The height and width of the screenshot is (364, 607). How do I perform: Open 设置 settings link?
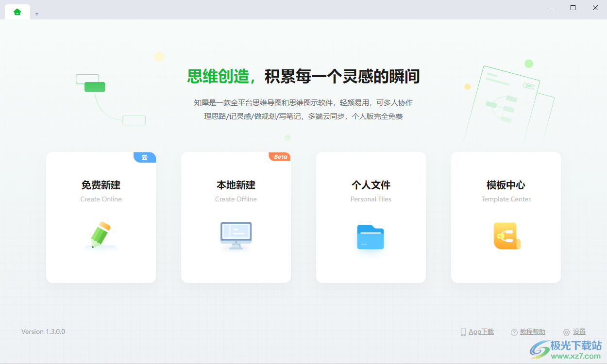(x=579, y=332)
